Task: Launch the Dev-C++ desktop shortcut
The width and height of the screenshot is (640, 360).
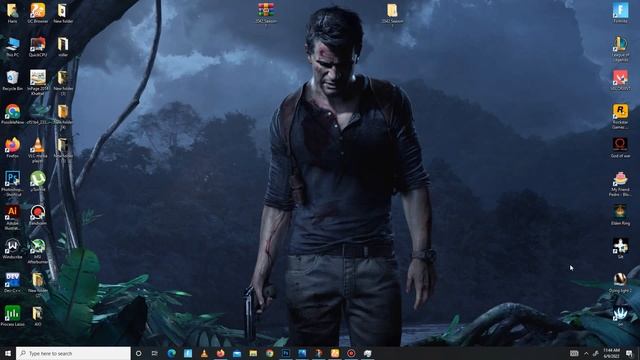Action: [x=12, y=282]
